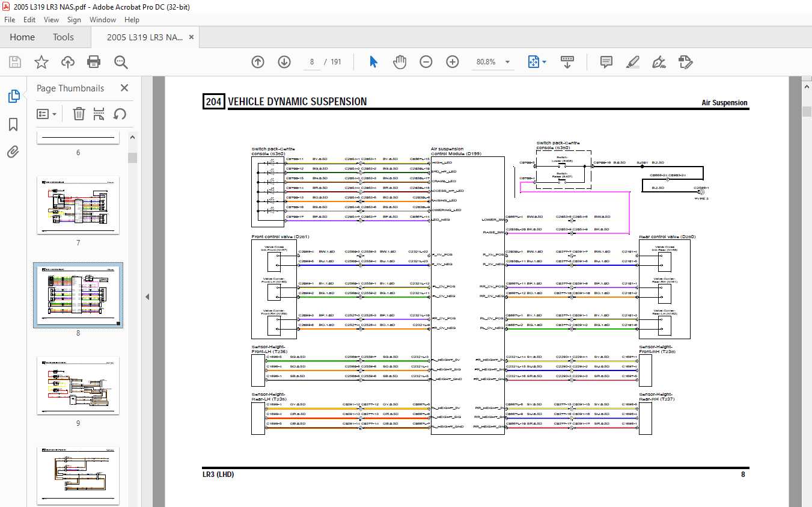Screen dimensions: 812x507
Task: Open the fit page options dropdown
Action: 544,62
